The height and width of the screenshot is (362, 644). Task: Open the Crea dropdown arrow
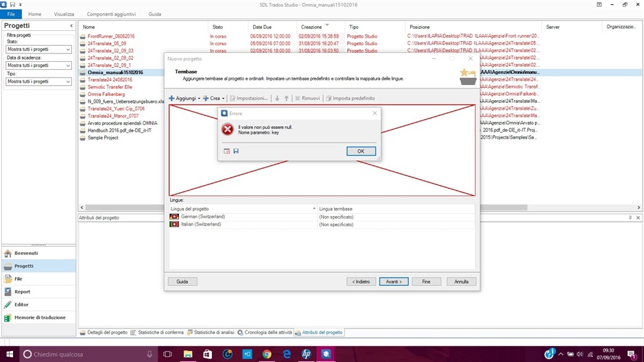click(224, 99)
